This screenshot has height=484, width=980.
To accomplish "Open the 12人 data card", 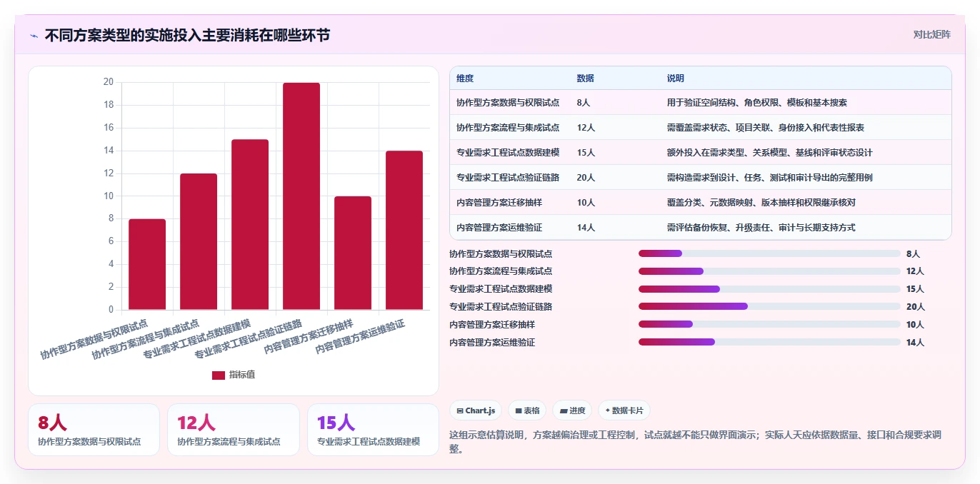I will point(234,430).
